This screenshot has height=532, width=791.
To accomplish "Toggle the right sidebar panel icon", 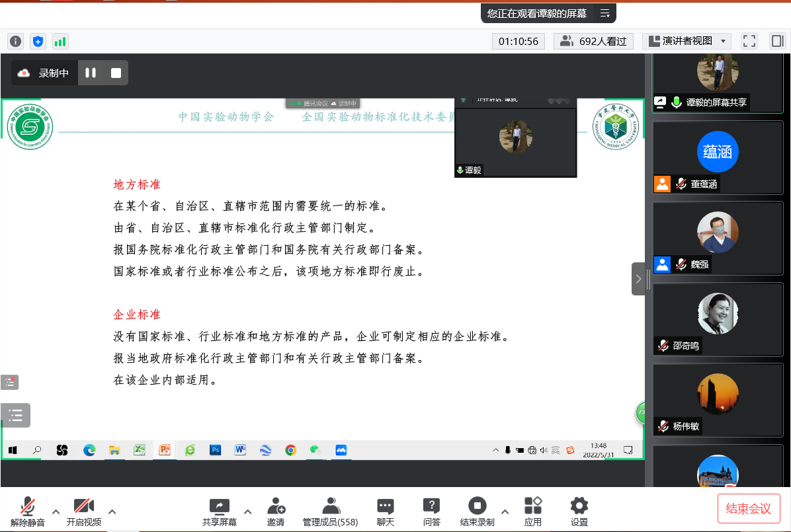I will click(x=777, y=41).
